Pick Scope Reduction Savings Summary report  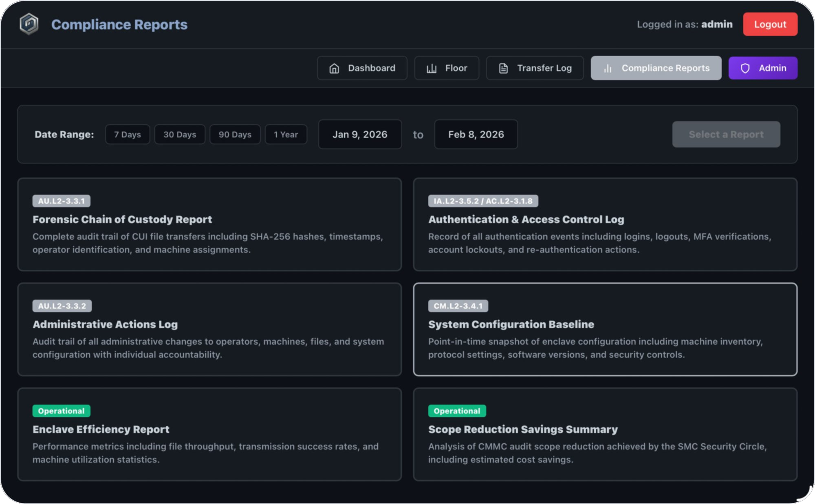click(605, 434)
